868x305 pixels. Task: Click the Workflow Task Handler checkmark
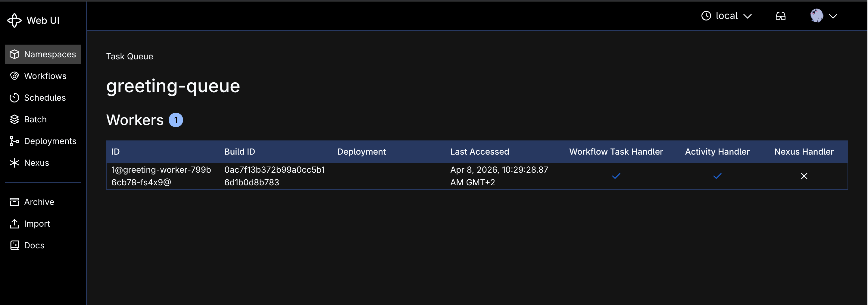click(616, 176)
